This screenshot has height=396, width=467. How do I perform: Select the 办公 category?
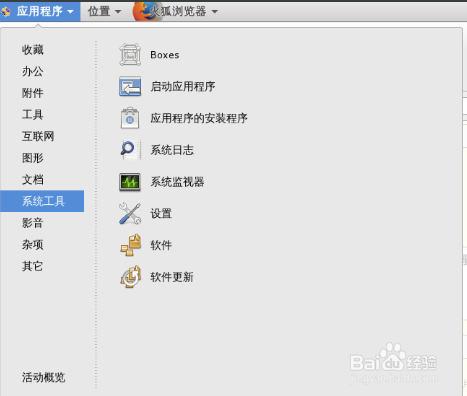pos(33,71)
